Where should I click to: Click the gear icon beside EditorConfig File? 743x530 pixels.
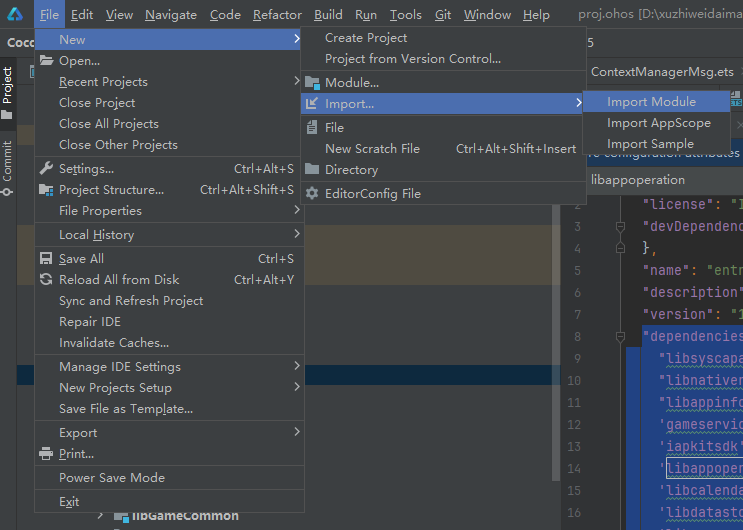click(312, 193)
